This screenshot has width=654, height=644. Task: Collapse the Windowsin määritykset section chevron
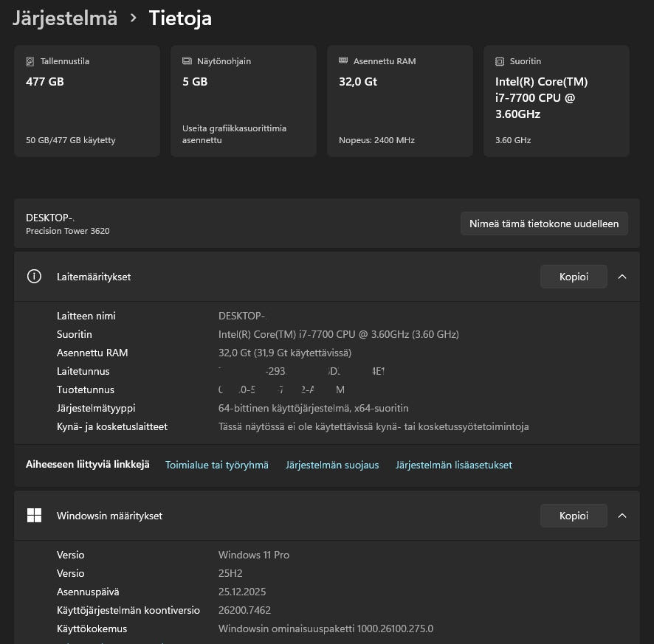point(622,516)
